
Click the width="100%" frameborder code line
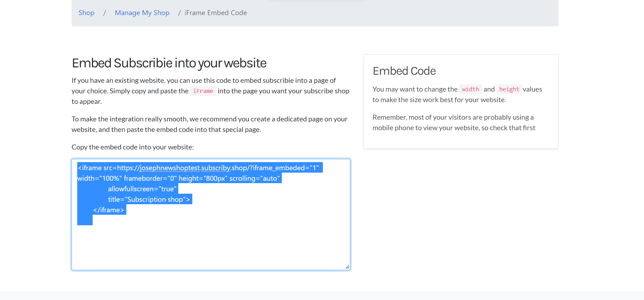point(179,178)
